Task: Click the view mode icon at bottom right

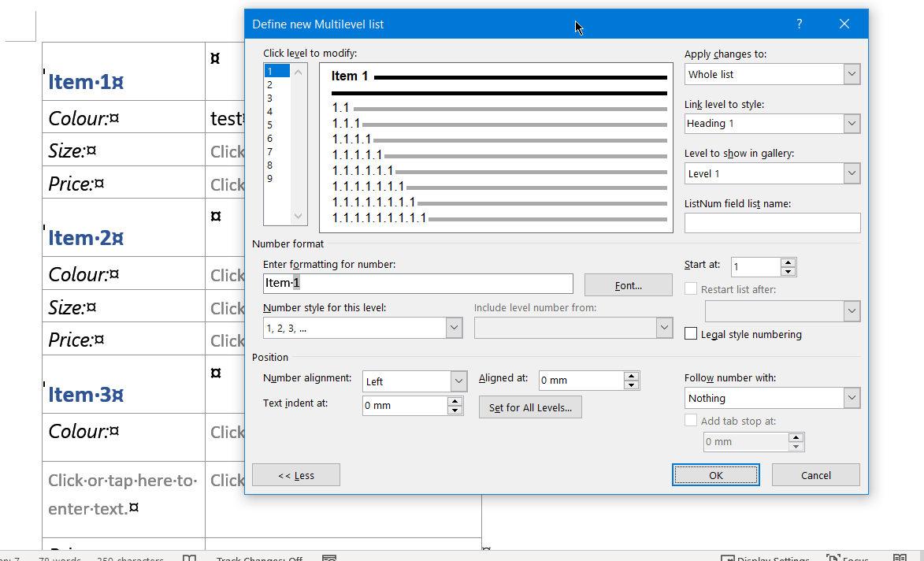Action: (898, 557)
